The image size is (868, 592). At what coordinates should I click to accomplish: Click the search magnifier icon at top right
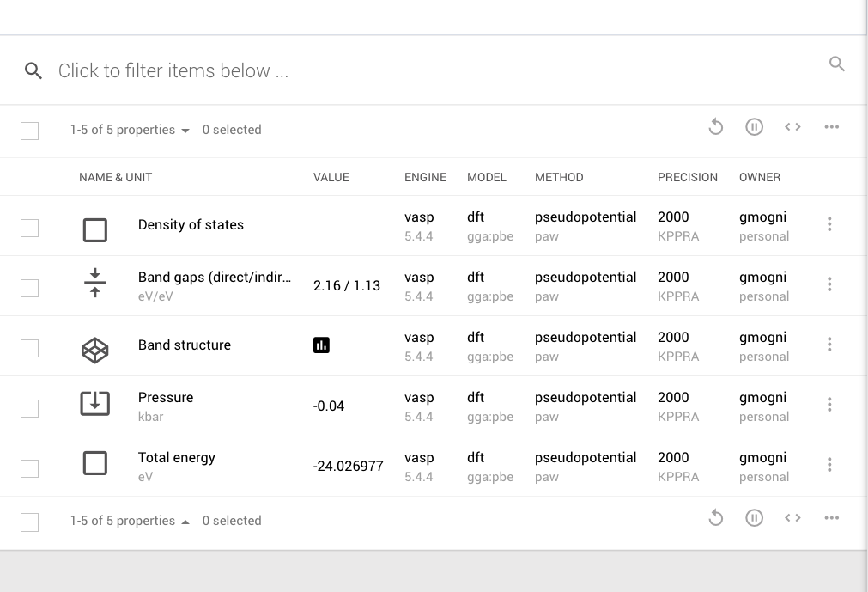click(837, 64)
